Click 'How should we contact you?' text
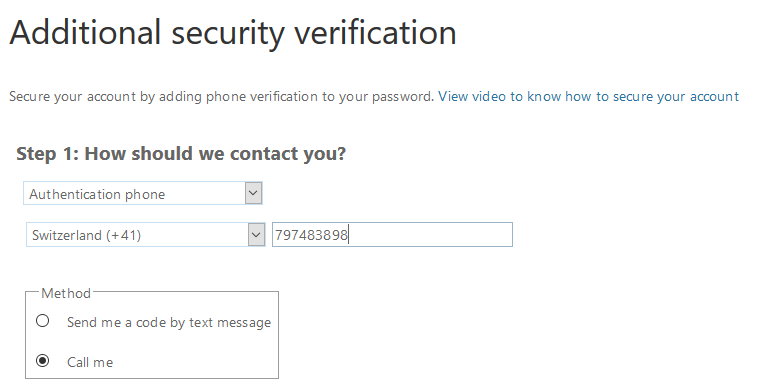This screenshot has height=392, width=768. 216,154
